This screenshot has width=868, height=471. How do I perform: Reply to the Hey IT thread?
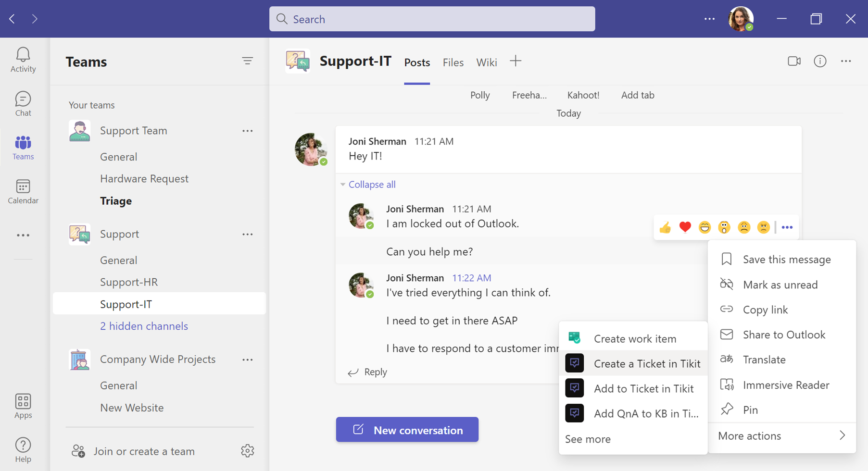point(368,372)
